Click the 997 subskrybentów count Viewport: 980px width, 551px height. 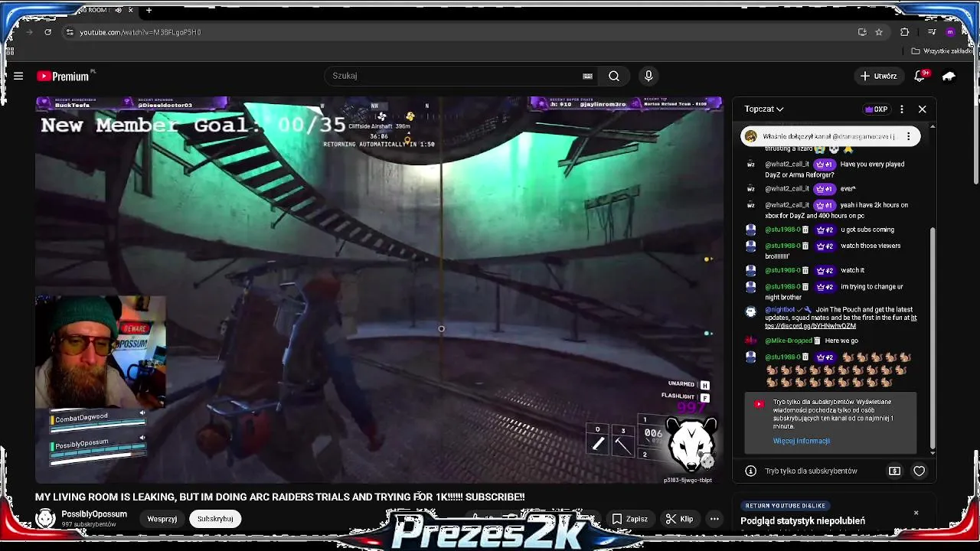pyautogui.click(x=89, y=524)
